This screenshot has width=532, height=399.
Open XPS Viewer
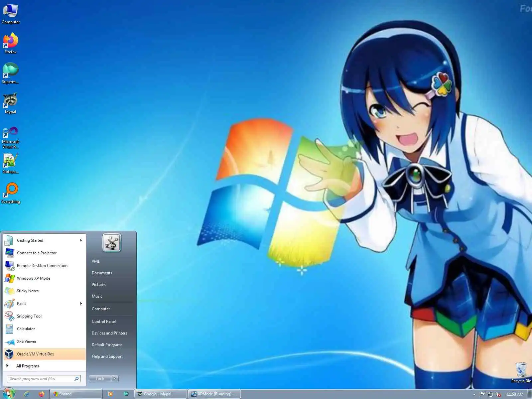click(x=45, y=341)
